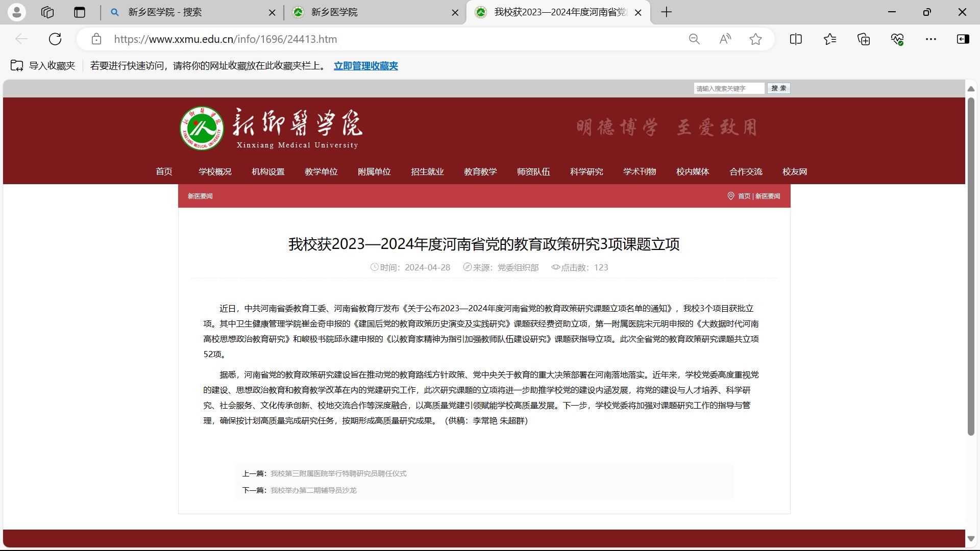Click the page vertical scrollbar thumb
The height and width of the screenshot is (551, 980).
point(971,265)
